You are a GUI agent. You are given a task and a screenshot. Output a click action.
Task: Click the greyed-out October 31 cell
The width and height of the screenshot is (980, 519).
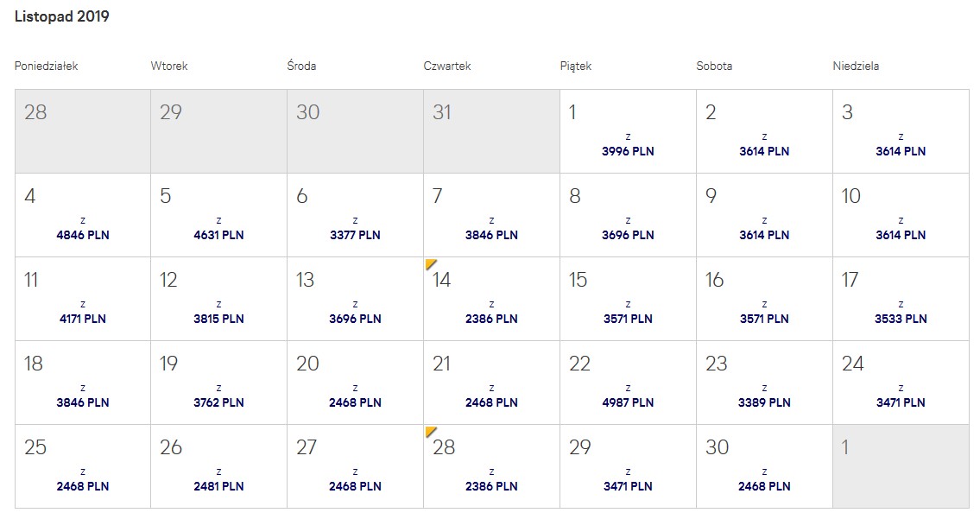pos(491,131)
